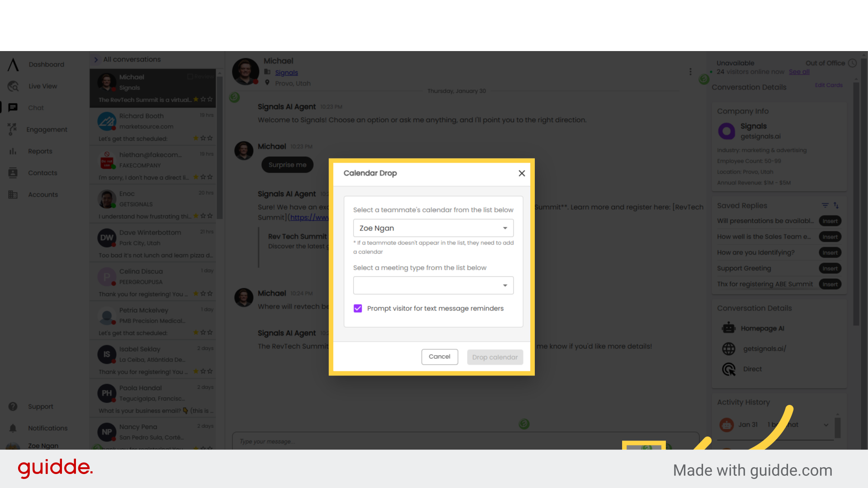The height and width of the screenshot is (488, 868).
Task: Click the Chat icon in sidebar
Action: (x=13, y=108)
